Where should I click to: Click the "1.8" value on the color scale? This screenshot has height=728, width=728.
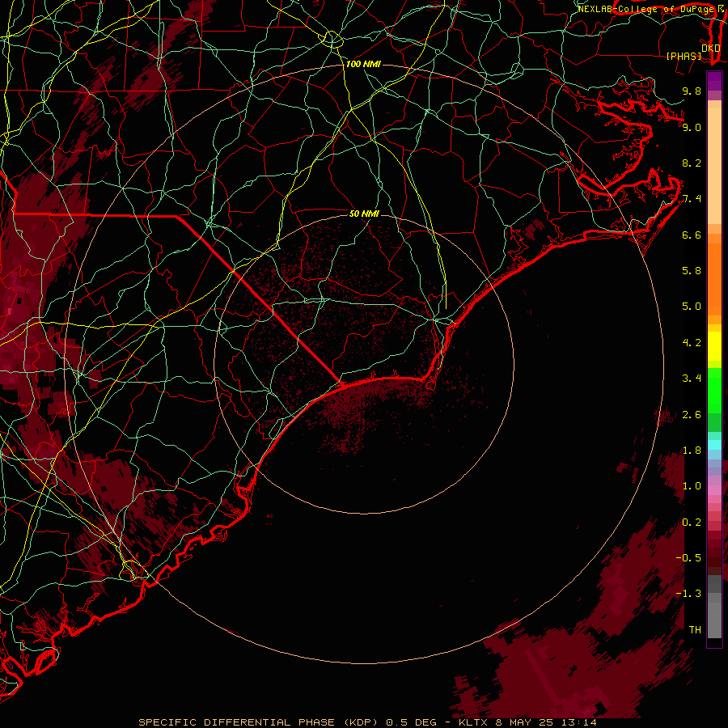tap(692, 451)
